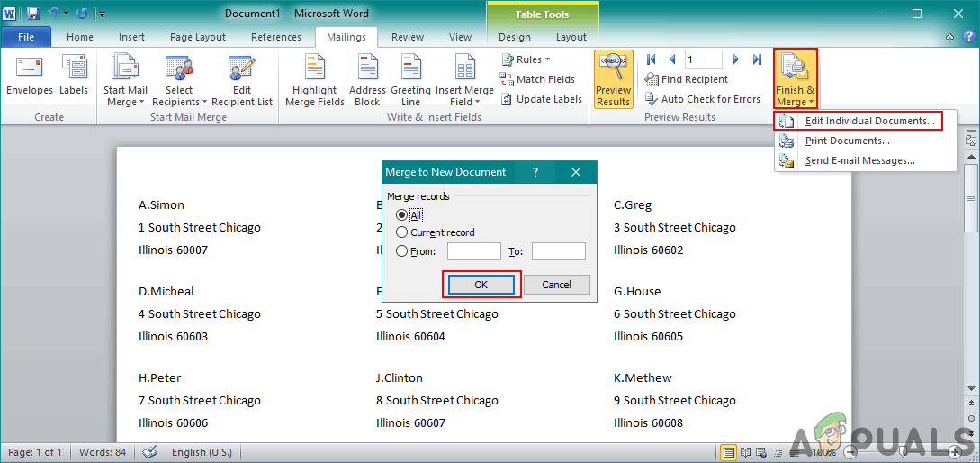Open the Undo history dropdown arrow
Screen dimensions: 980x463
tap(67, 14)
